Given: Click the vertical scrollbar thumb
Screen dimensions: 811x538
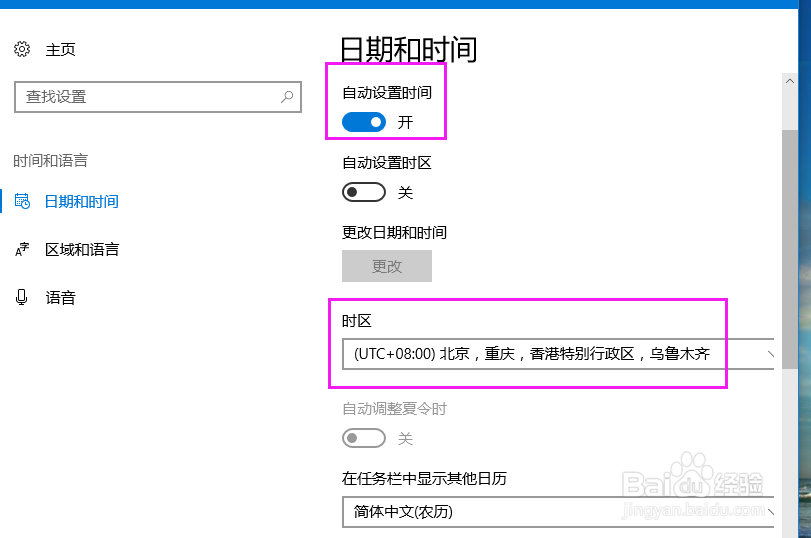Looking at the screenshot, I should [x=790, y=248].
